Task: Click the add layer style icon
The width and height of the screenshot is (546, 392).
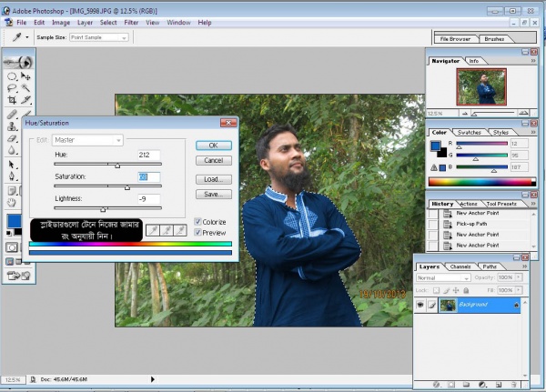Action: (x=436, y=385)
